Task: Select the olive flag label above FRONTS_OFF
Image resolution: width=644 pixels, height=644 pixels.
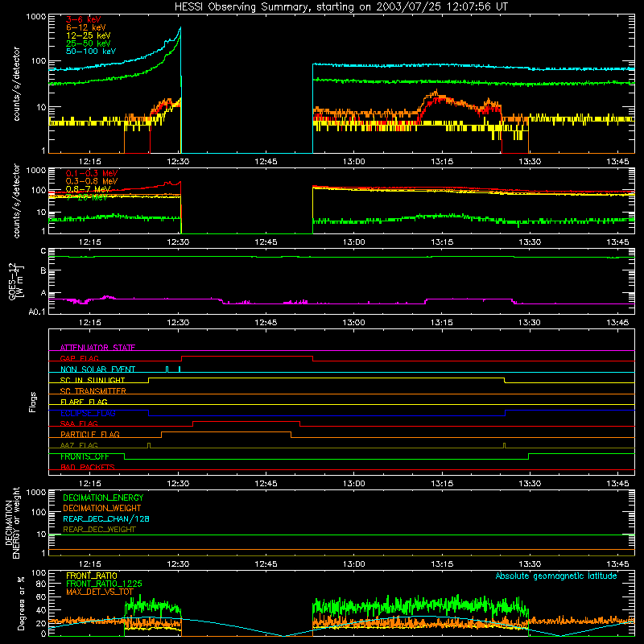Action: pyautogui.click(x=79, y=446)
